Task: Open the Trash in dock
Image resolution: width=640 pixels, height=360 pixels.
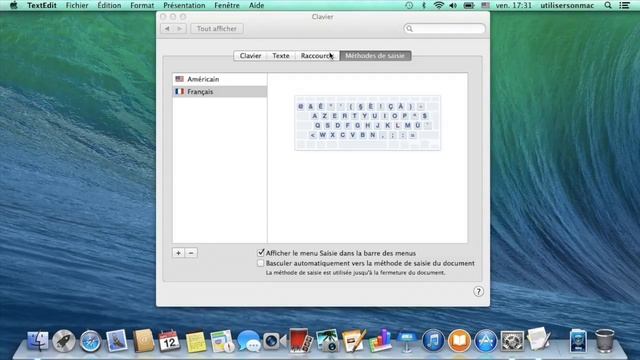Action: click(x=604, y=341)
